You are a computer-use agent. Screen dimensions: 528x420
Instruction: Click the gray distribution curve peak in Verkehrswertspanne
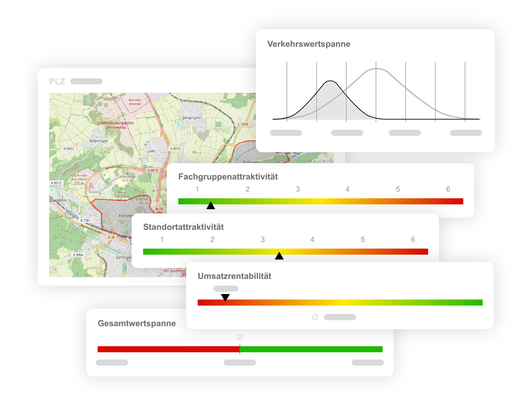(x=376, y=68)
